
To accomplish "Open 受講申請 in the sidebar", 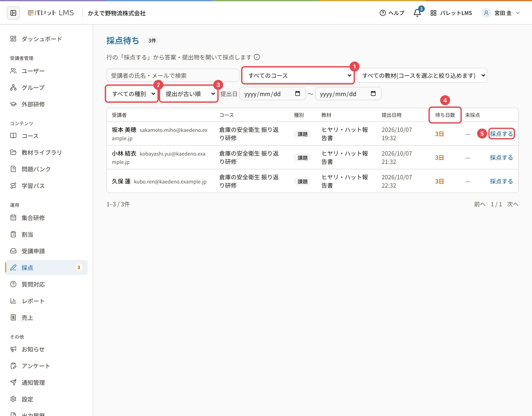I will point(46,251).
